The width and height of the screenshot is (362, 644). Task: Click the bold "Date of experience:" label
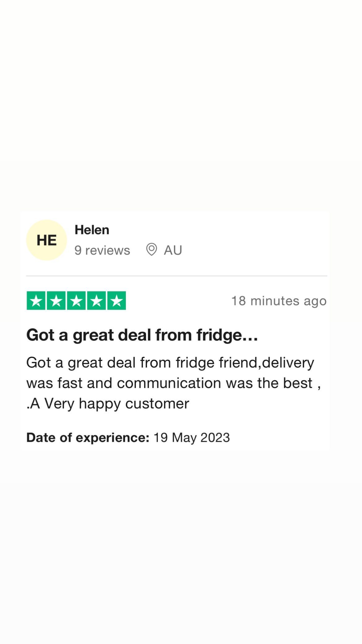point(88,438)
